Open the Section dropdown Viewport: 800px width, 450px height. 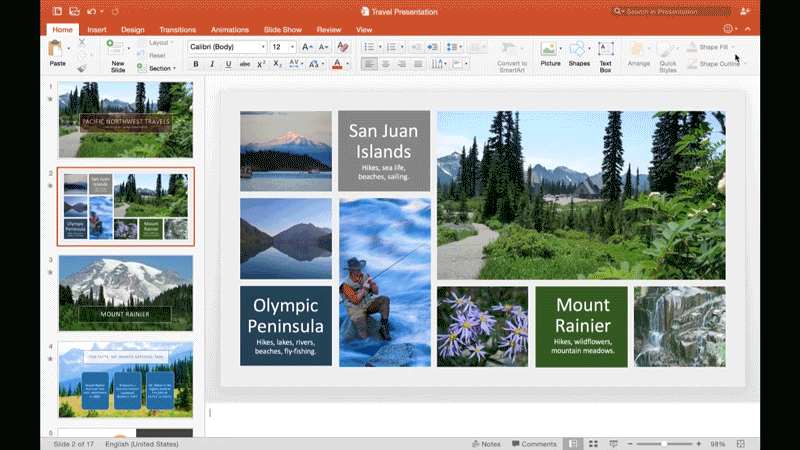(x=162, y=68)
